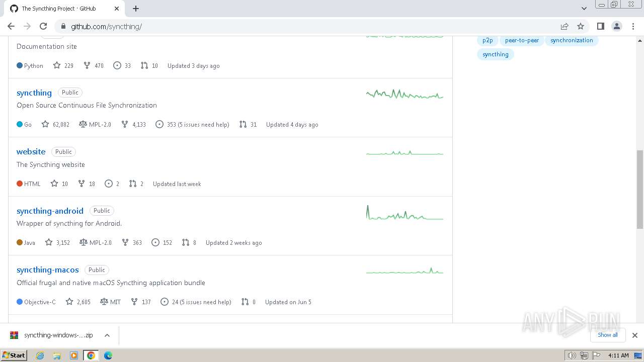
Task: Open the website repository link
Action: pos(31,151)
